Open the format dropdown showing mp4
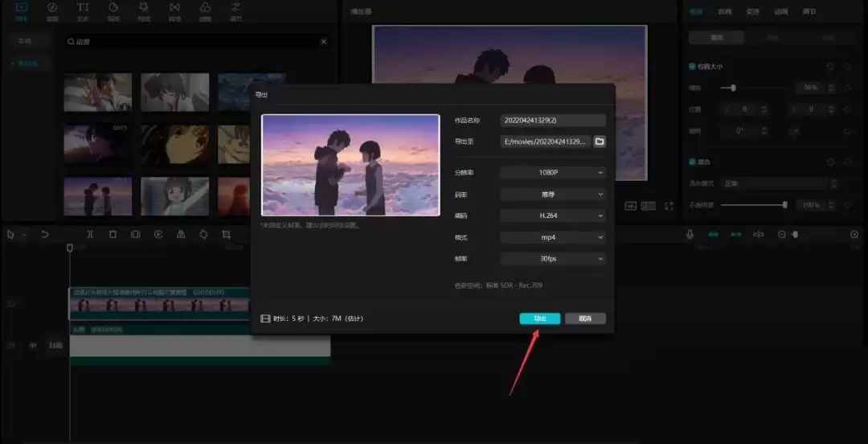 (x=552, y=237)
